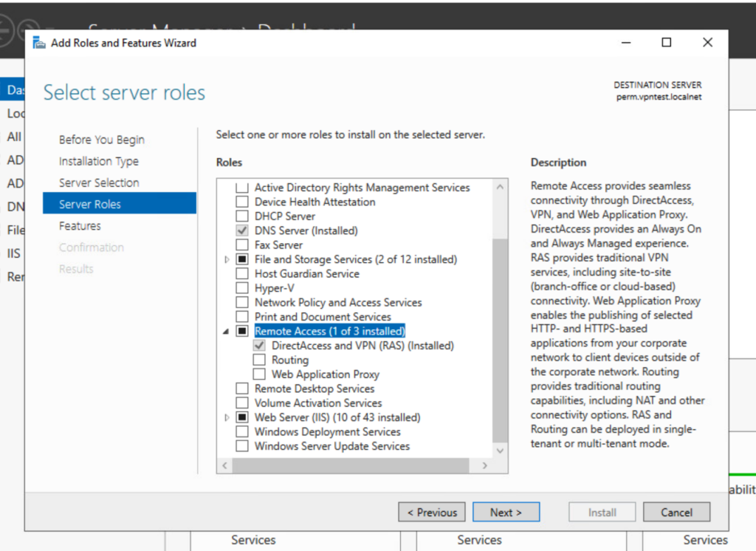Enable the Host Guardian Service role
Screen dimensions: 756x551
[242, 273]
